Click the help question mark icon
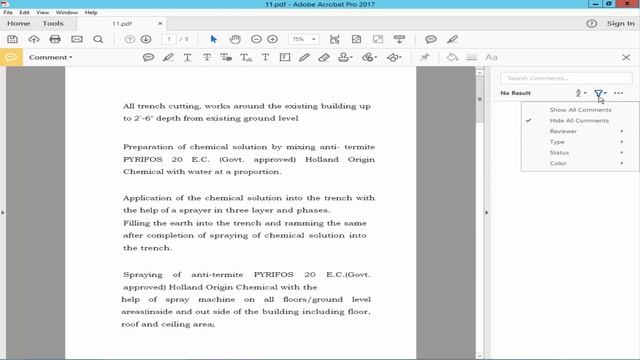Image resolution: width=640 pixels, height=360 pixels. (591, 24)
